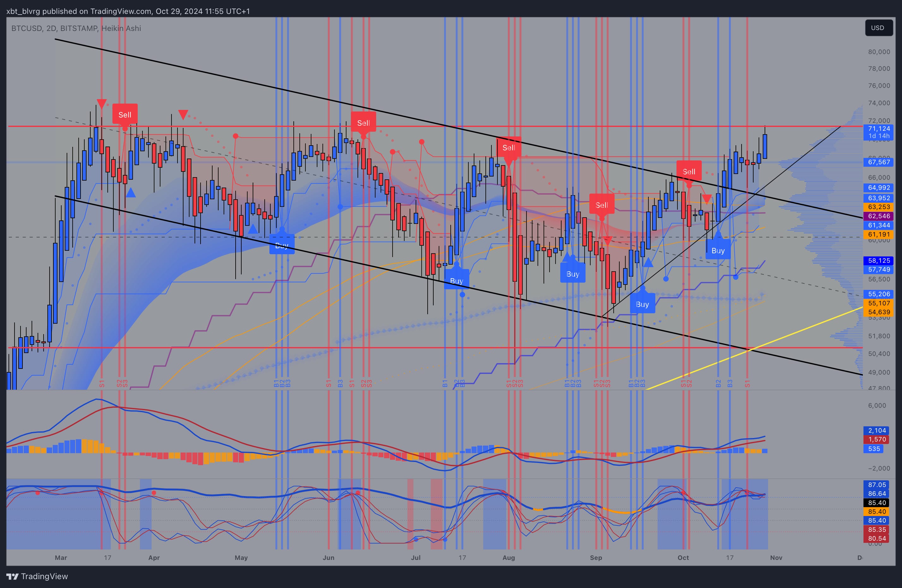Click the red down-triangle marker in April
Image resolution: width=902 pixels, height=588 pixels.
click(183, 114)
